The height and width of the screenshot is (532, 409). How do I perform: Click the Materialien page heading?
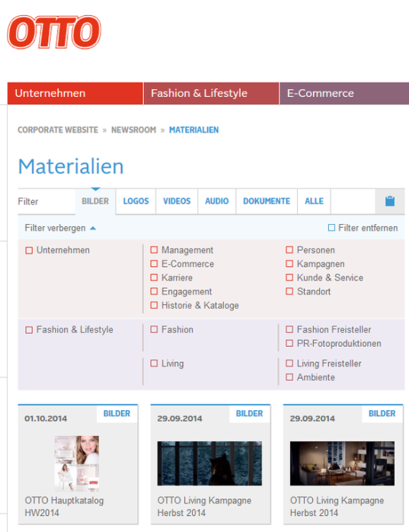(x=71, y=167)
